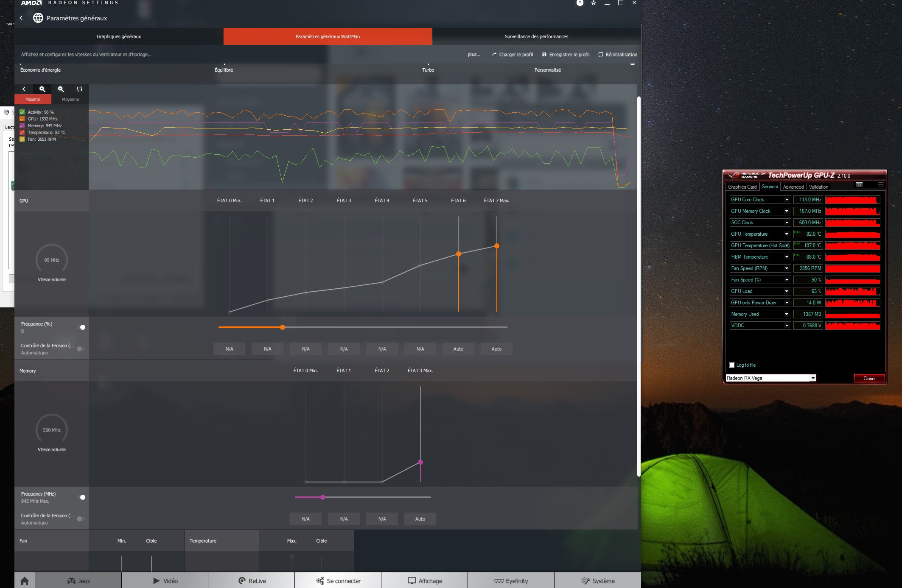Open the GPU-Z hamburger menu icon
The width and height of the screenshot is (902, 588).
[x=881, y=184]
